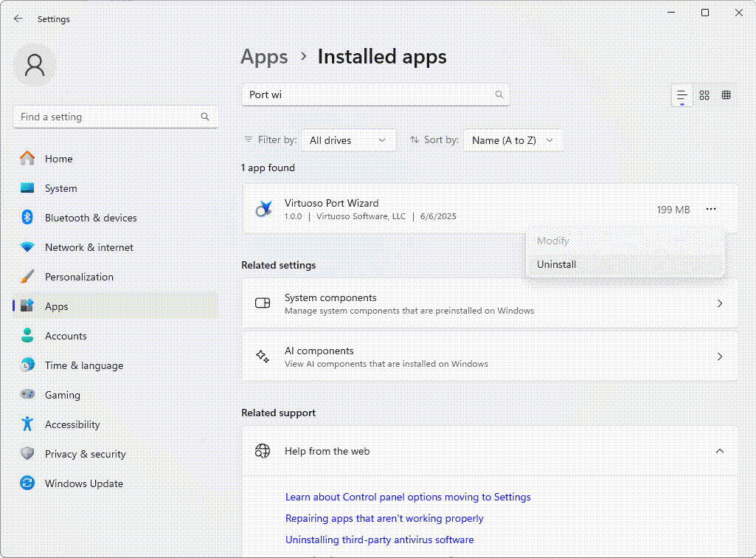Viewport: 756px width, 558px height.
Task: Click the 6/6/2025 install date text
Action: (x=438, y=216)
